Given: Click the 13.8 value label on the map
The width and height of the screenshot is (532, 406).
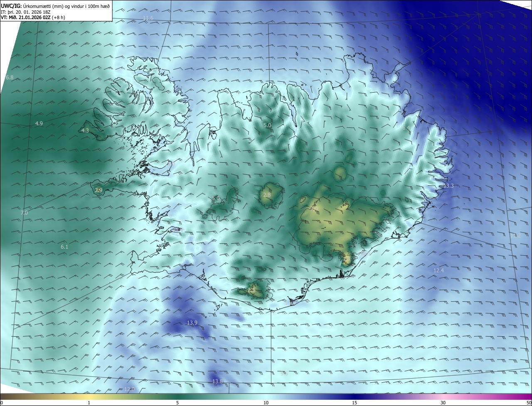Looking at the screenshot, I should tap(218, 382).
